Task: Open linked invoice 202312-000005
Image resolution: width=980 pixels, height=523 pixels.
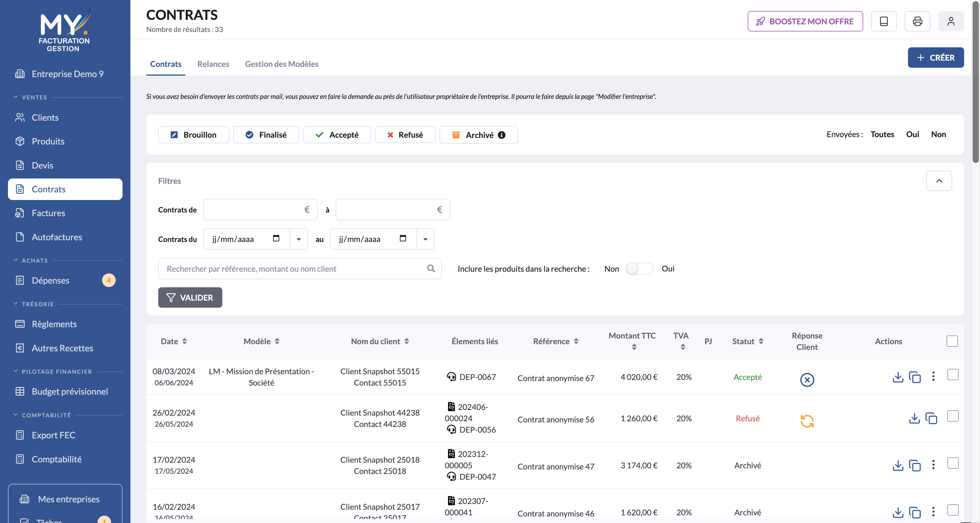Action: click(467, 459)
